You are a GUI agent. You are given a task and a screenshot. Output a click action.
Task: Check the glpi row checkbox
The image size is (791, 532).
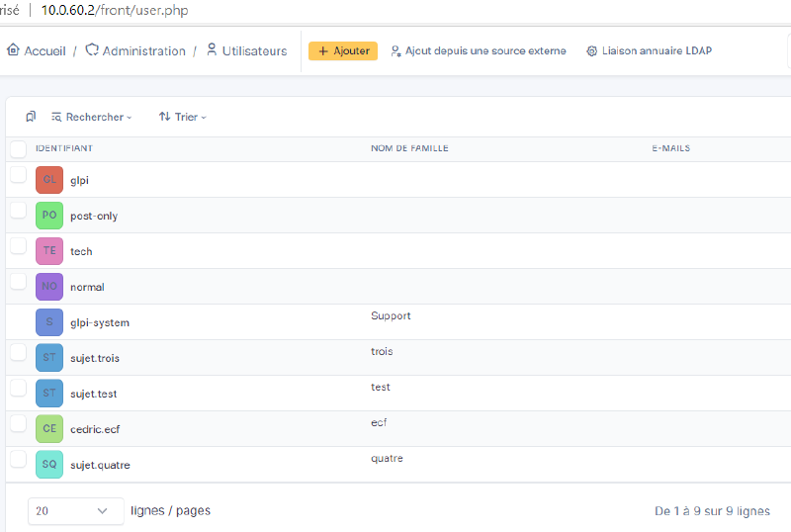point(18,175)
